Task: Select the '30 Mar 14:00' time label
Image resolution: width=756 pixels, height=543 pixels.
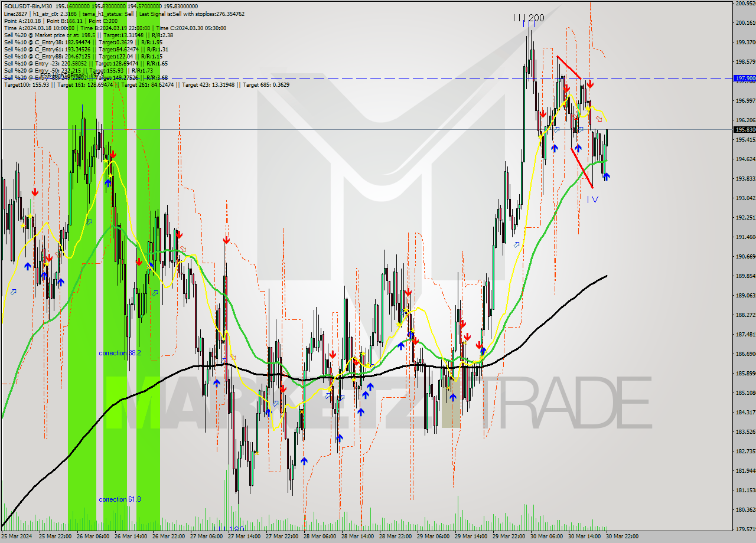Action: click(x=585, y=537)
